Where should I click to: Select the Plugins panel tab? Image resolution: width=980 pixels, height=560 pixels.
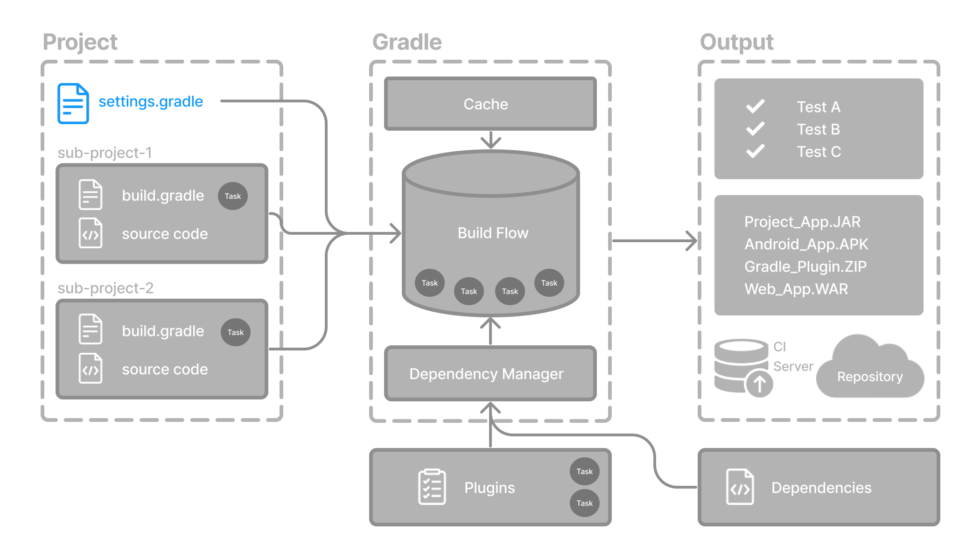tap(490, 487)
